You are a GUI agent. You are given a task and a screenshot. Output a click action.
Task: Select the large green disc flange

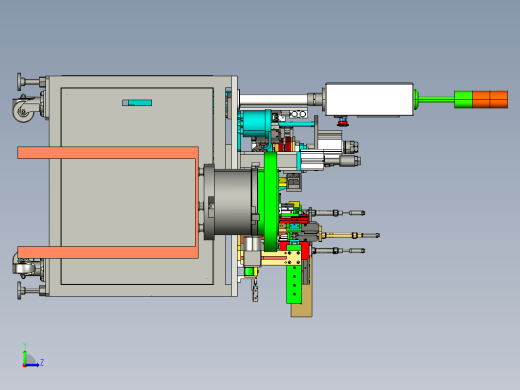(271, 202)
